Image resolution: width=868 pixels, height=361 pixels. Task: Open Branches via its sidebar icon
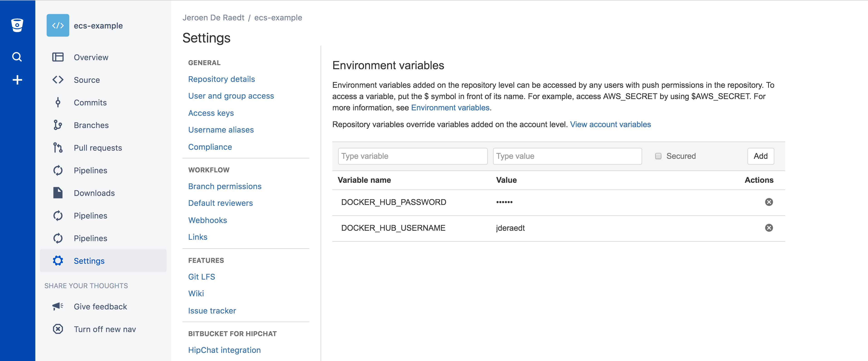[58, 125]
